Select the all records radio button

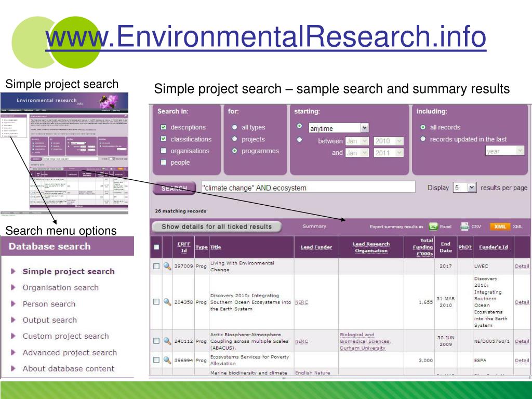tap(423, 127)
